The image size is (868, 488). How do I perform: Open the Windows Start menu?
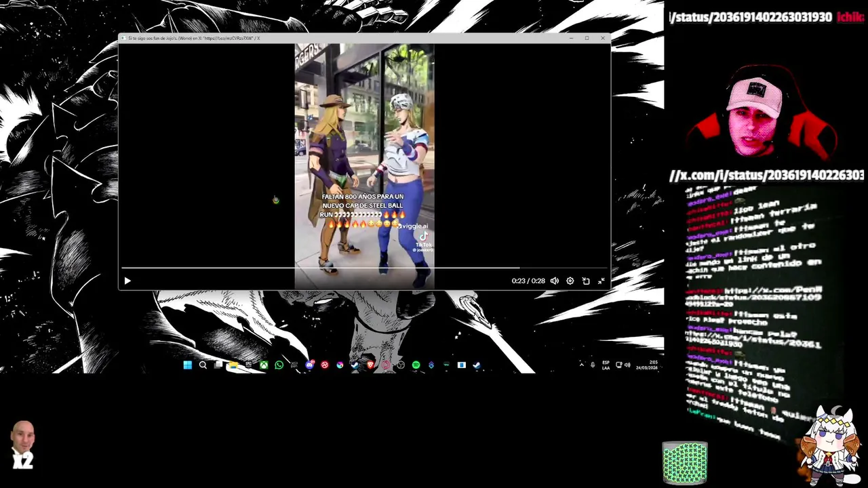188,365
